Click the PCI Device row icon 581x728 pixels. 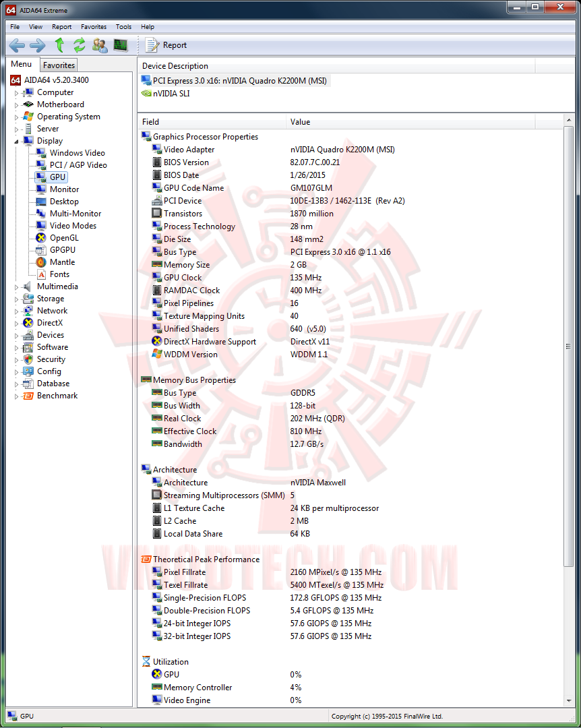[x=157, y=201]
